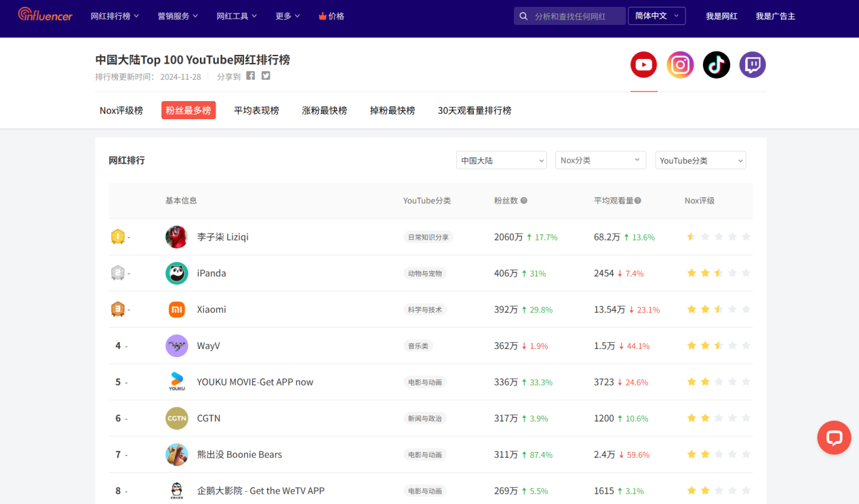Open the TikTok ranking icon
The image size is (859, 504).
tap(716, 65)
